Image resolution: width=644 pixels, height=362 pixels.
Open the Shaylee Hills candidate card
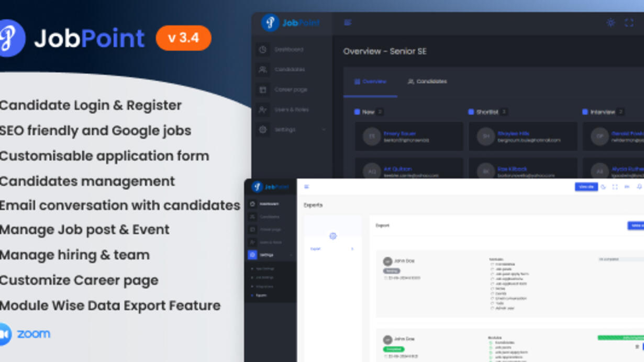pyautogui.click(x=523, y=137)
